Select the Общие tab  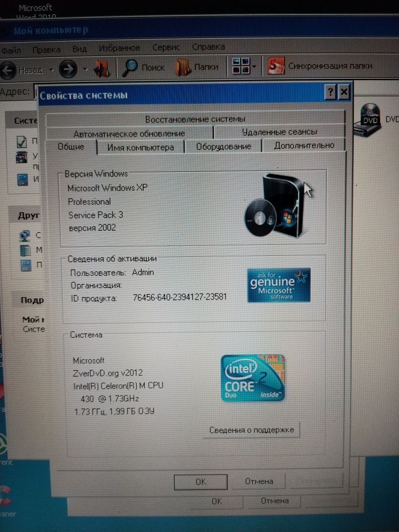click(71, 146)
